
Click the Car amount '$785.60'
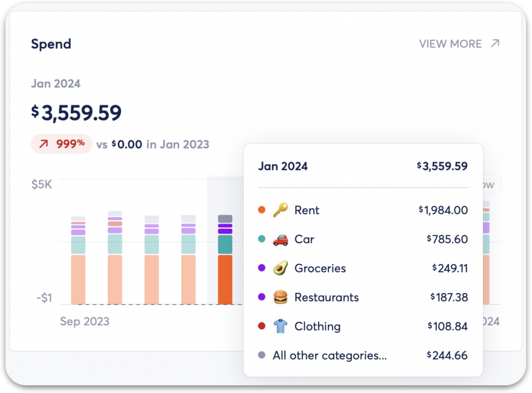tap(447, 239)
